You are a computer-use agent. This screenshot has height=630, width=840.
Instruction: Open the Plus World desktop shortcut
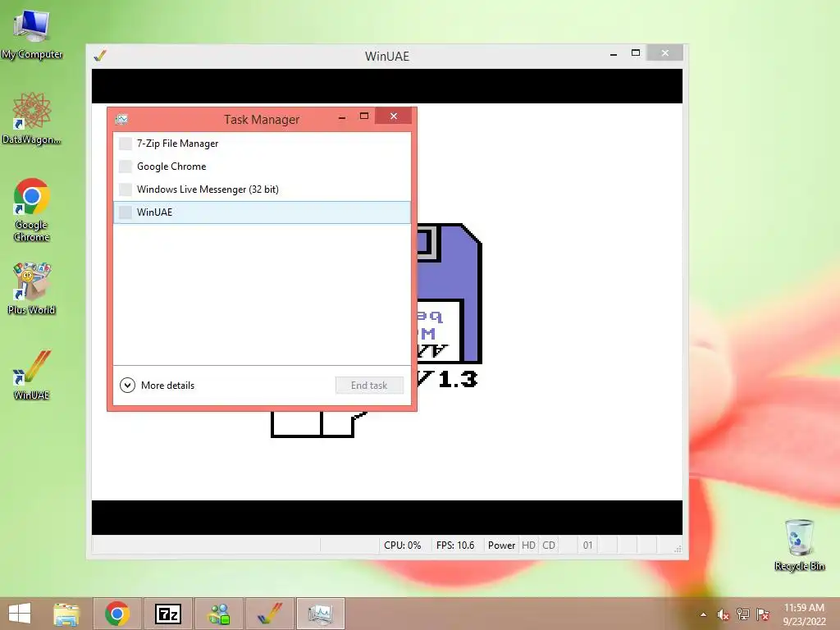(32, 288)
